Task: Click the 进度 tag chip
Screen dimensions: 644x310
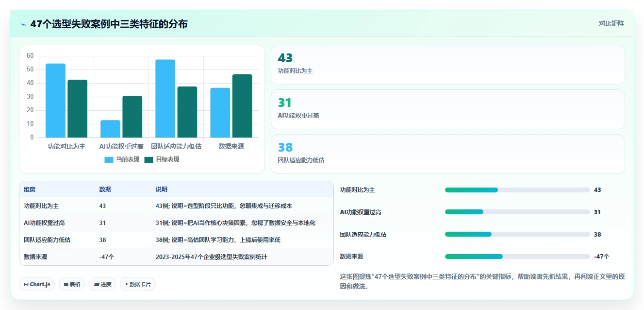Action: pyautogui.click(x=102, y=284)
